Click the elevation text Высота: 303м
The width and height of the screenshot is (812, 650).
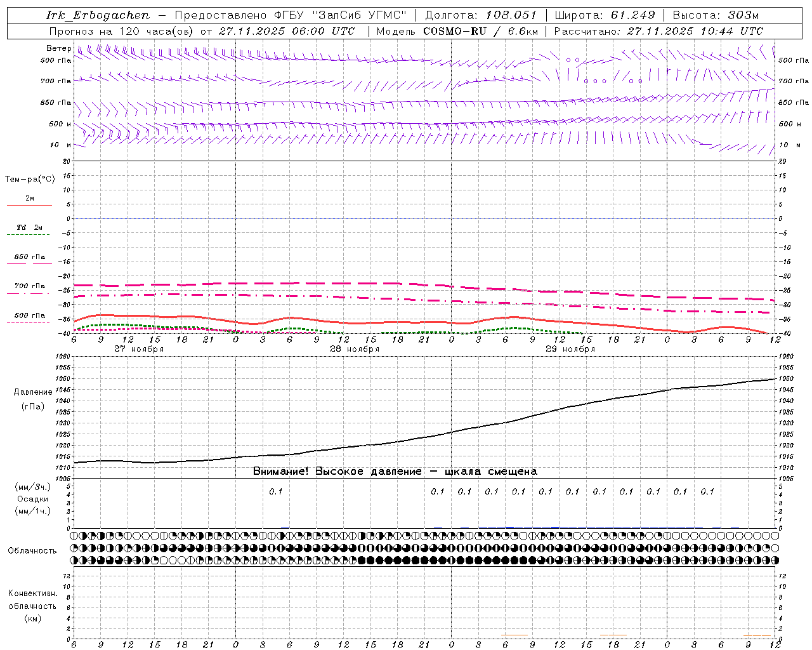716,15
